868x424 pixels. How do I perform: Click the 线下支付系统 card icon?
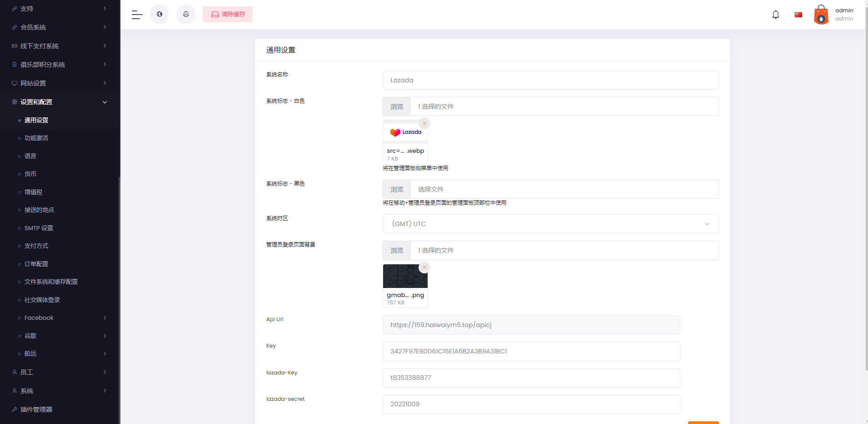14,46
